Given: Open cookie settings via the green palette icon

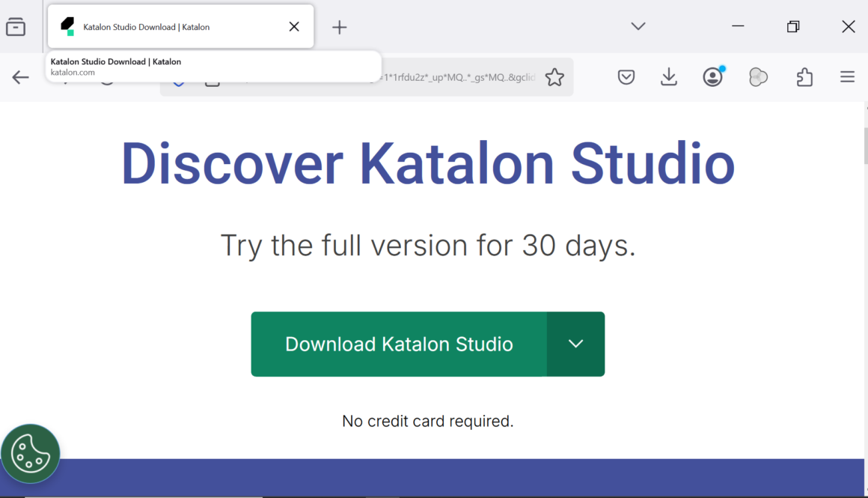Looking at the screenshot, I should click(31, 453).
